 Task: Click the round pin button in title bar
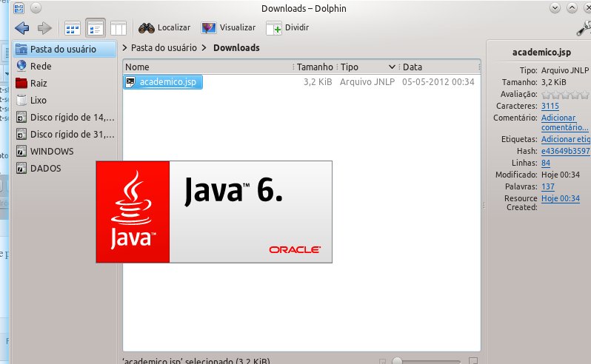tap(36, 8)
